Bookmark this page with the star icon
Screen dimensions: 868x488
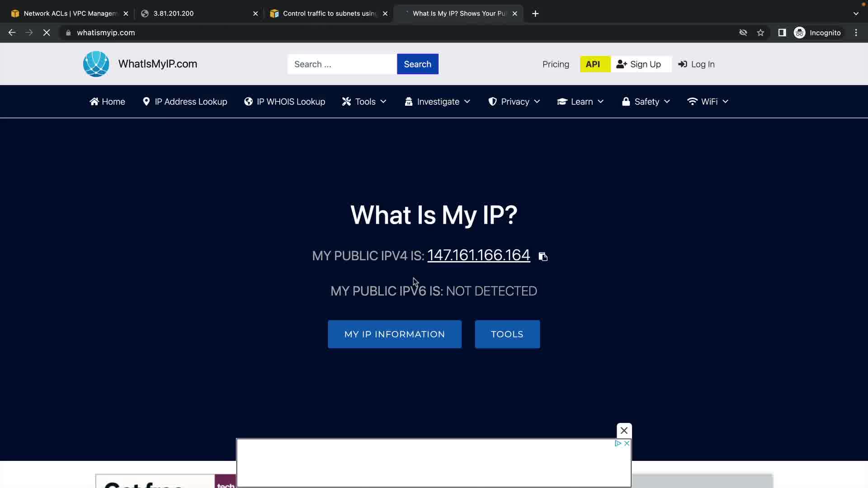point(760,33)
